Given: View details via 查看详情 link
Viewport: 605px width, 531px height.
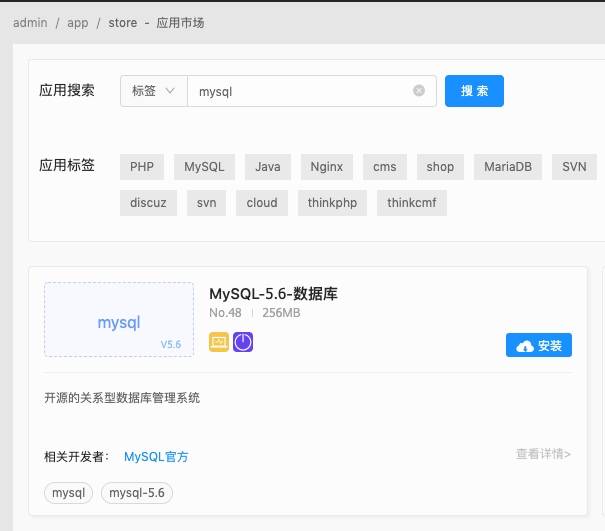Looking at the screenshot, I should 543,454.
